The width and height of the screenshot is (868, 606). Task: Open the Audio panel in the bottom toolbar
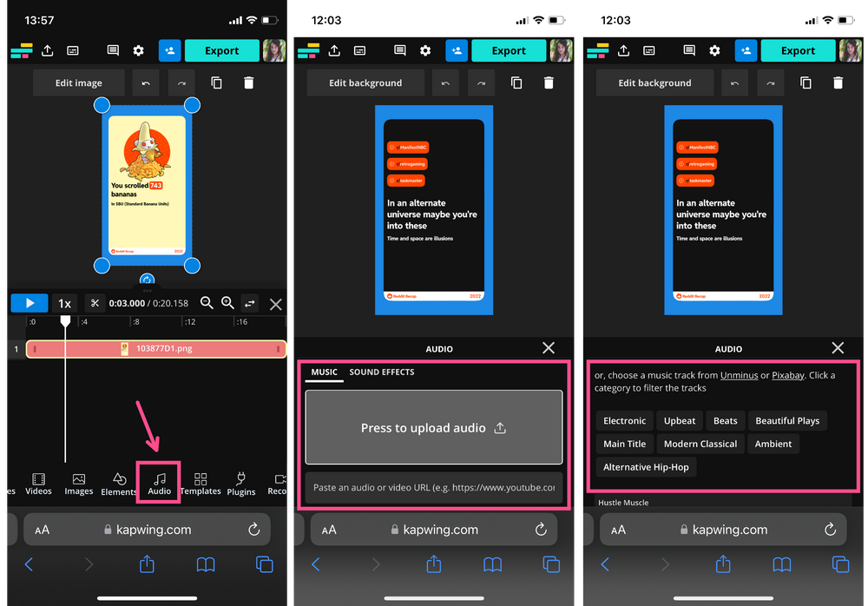(x=158, y=484)
